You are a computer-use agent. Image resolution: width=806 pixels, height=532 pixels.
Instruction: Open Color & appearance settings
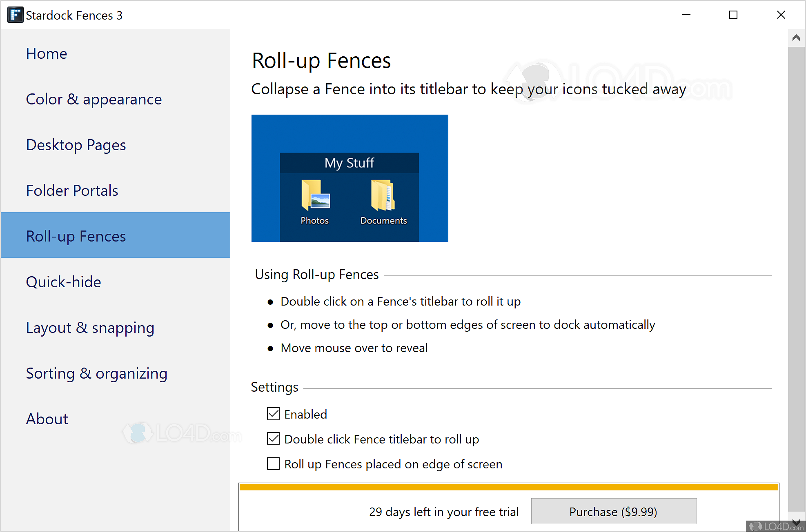[94, 99]
